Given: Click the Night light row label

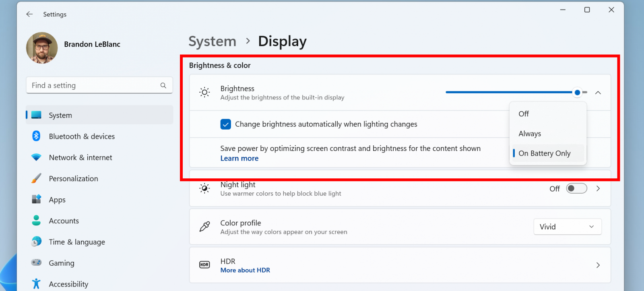Looking at the screenshot, I should click(238, 185).
